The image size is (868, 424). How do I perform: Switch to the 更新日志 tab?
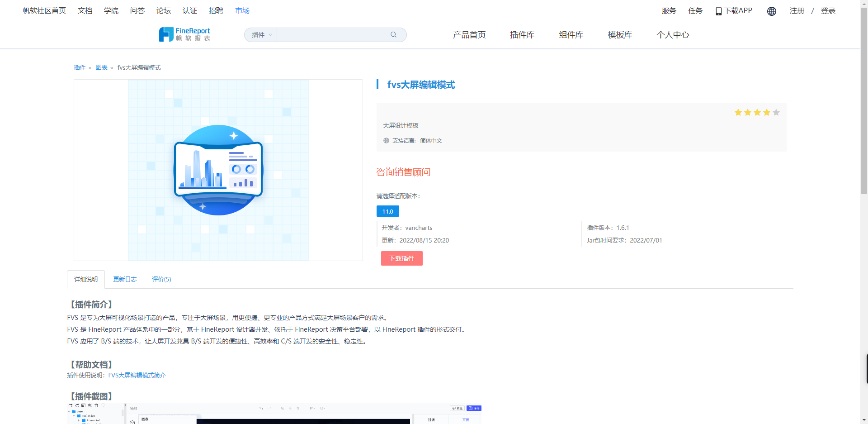(x=125, y=279)
